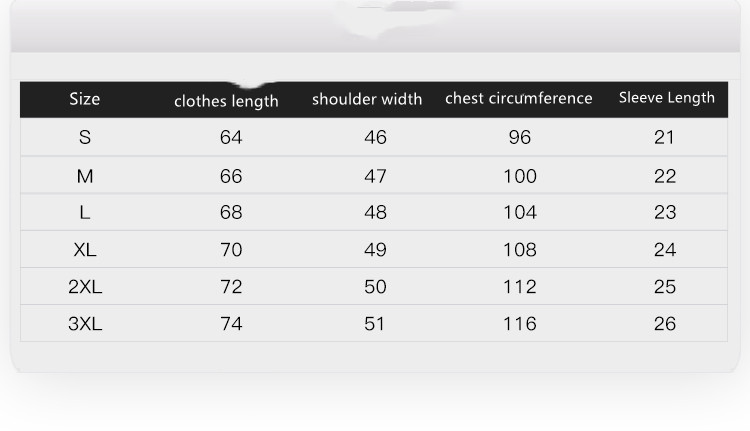Click the 3XL size row label
The height and width of the screenshot is (431, 750).
(85, 324)
